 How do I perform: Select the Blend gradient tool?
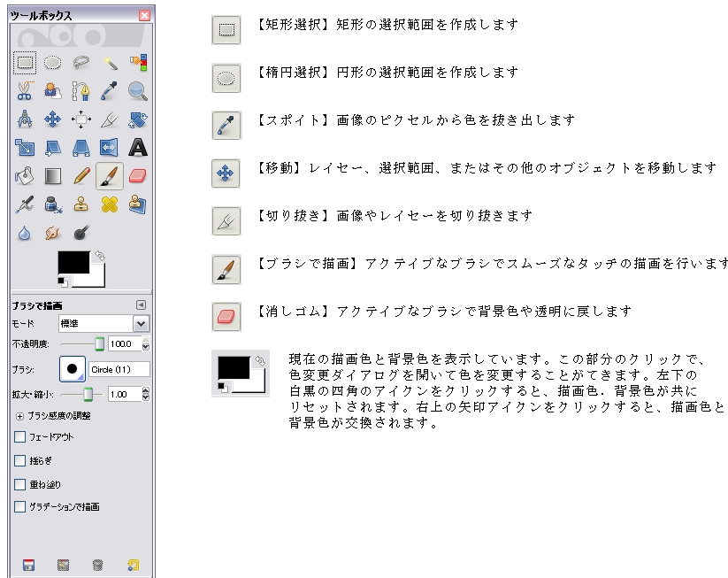pyautogui.click(x=53, y=175)
